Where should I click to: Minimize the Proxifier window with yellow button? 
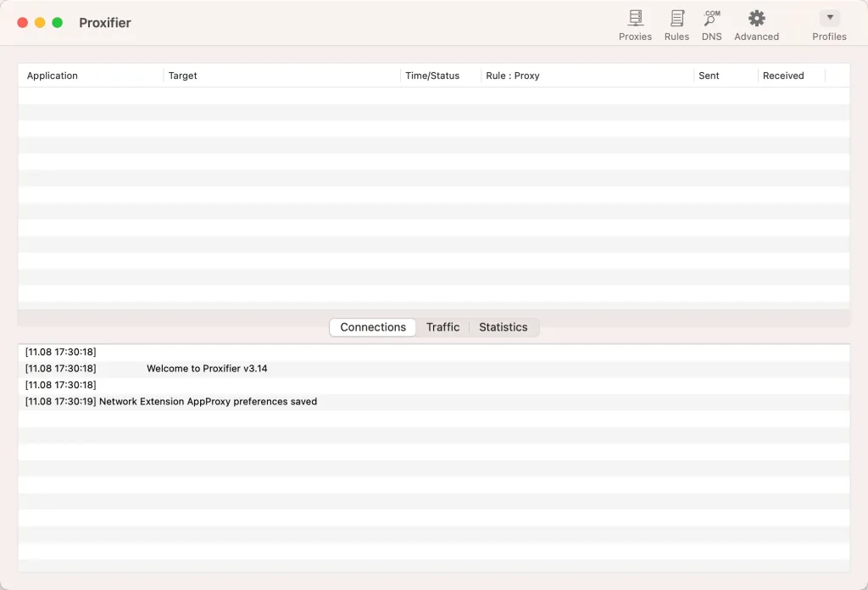pos(40,23)
